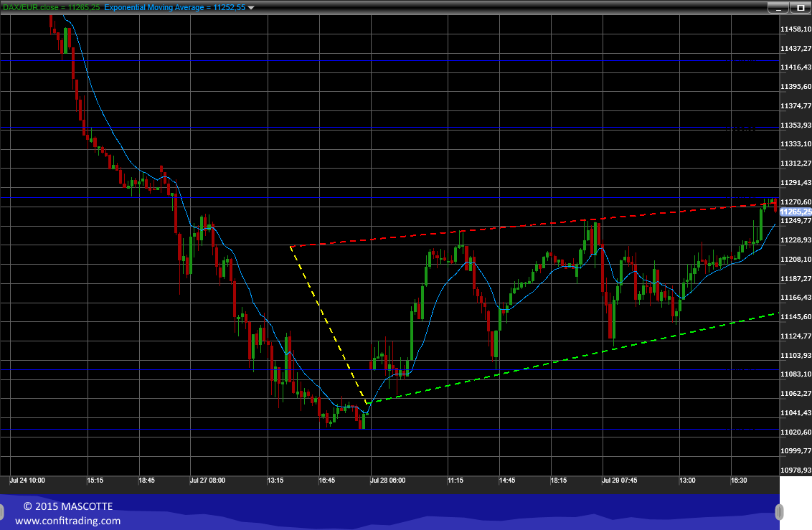Click the 11103,93 price axis label
The width and height of the screenshot is (812, 530).
click(796, 355)
